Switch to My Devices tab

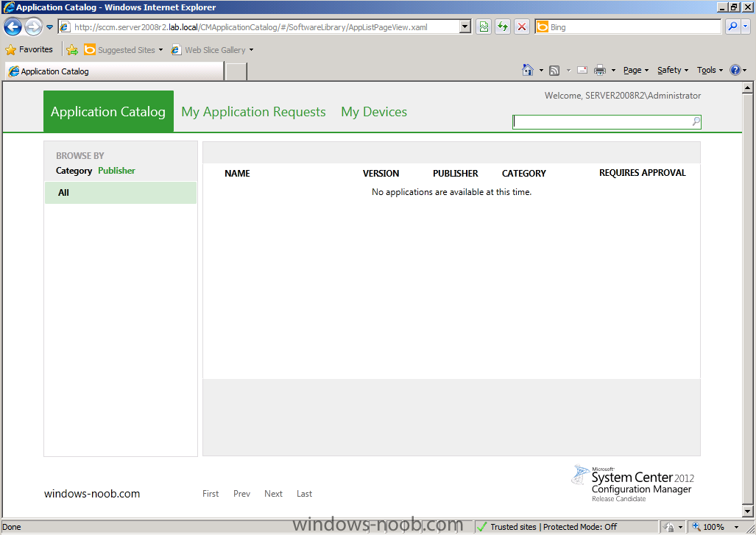pyautogui.click(x=374, y=112)
